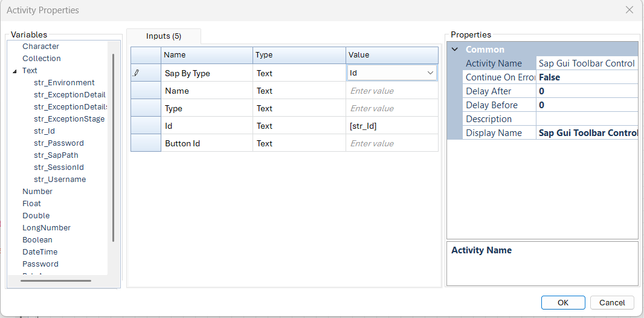The height and width of the screenshot is (318, 644).
Task: Select the str_Password variable
Action: 59,143
